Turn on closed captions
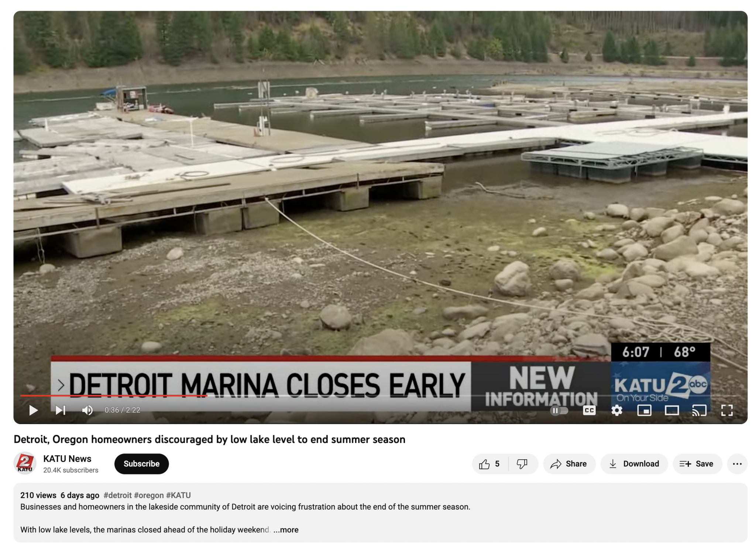This screenshot has width=756, height=552. coord(589,410)
